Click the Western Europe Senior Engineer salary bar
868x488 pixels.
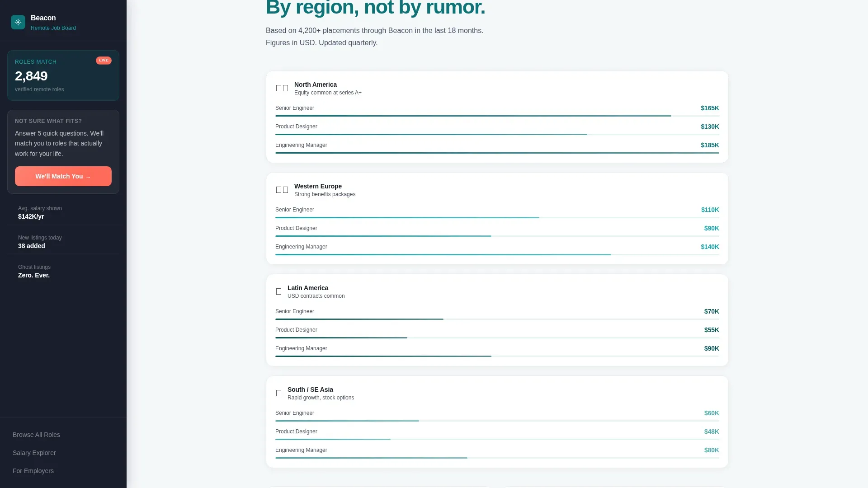pyautogui.click(x=497, y=217)
